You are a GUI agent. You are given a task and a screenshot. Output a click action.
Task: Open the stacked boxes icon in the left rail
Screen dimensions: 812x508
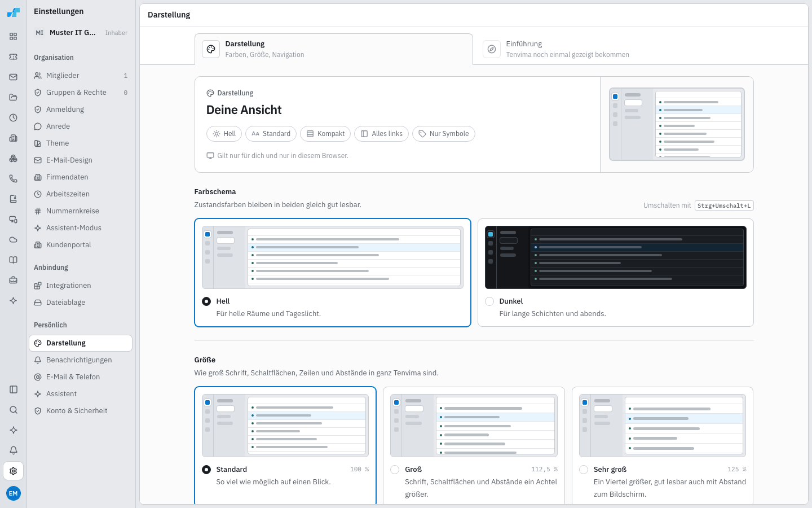(14, 159)
